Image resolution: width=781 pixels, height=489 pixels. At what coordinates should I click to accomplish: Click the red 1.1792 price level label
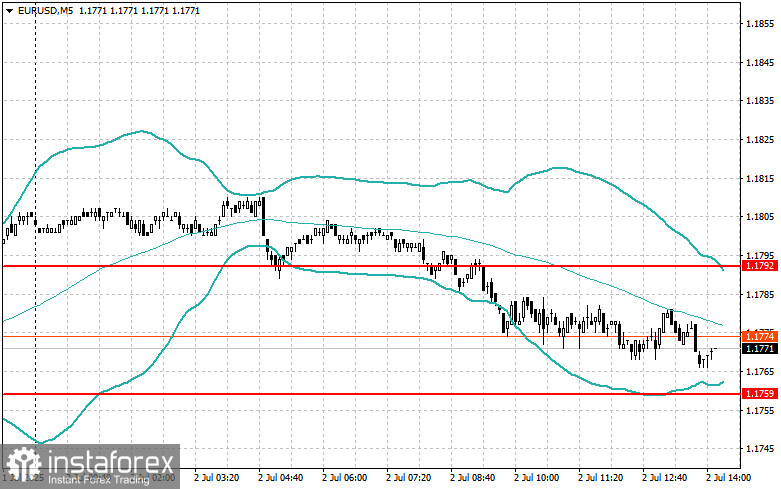coord(760,266)
